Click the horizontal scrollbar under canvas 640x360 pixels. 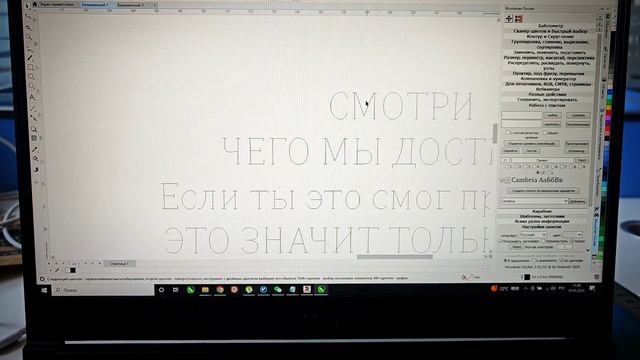[x=395, y=257]
